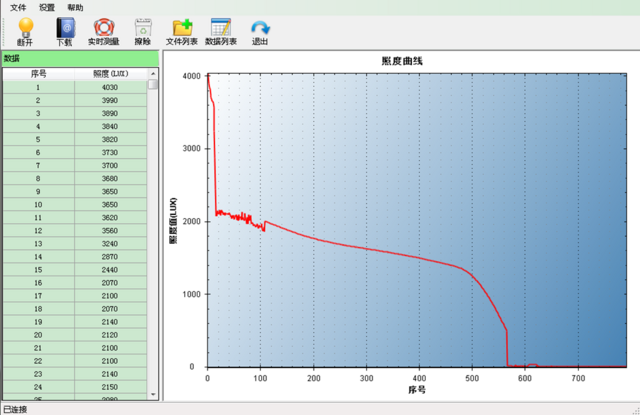Screen dimensions: 640x415
Task: Select row 25 with value 2150
Action: [75, 386]
